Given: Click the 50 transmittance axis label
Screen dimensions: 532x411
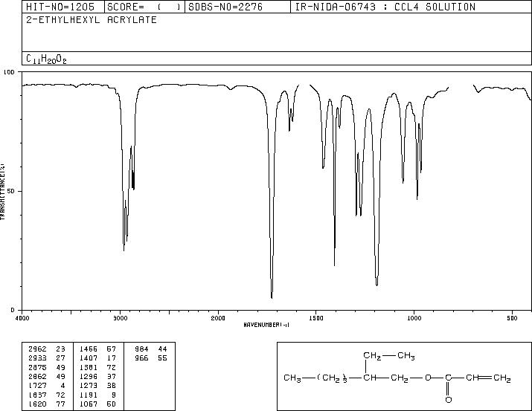Looking at the screenshot, I should click(11, 191).
